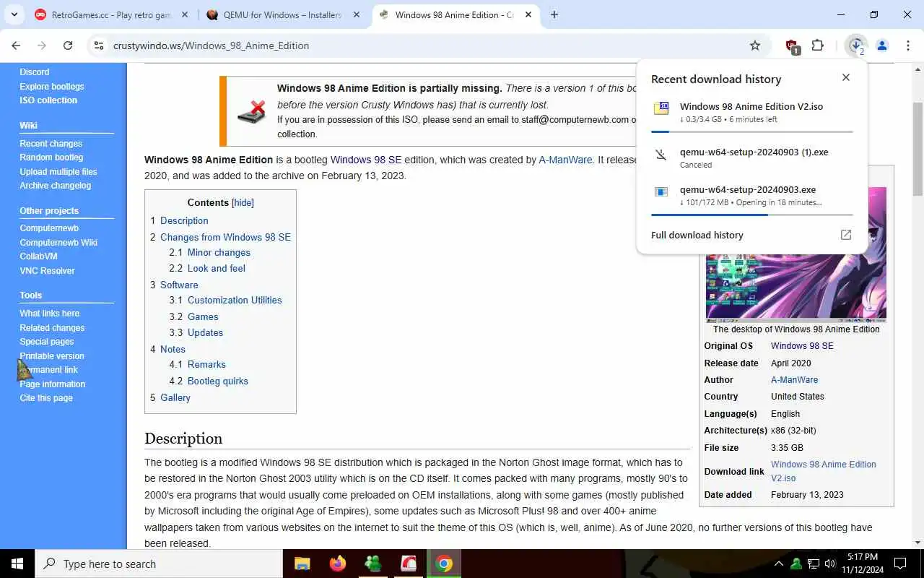Click the canceled qemu setup (1) download icon
This screenshot has height=578, width=924.
point(661,155)
